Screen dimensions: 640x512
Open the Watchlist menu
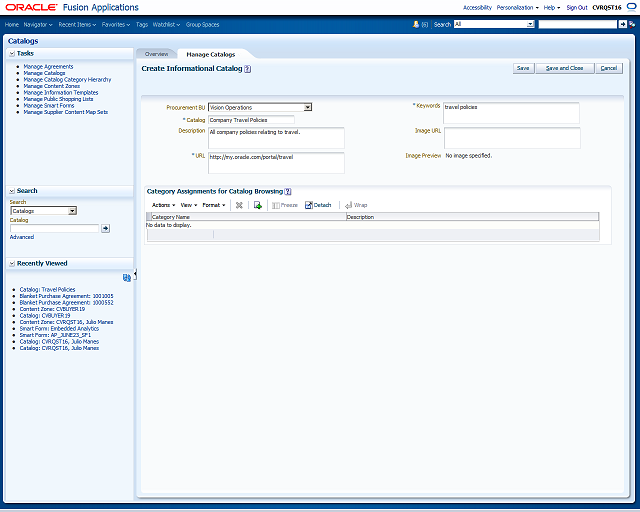click(x=166, y=25)
